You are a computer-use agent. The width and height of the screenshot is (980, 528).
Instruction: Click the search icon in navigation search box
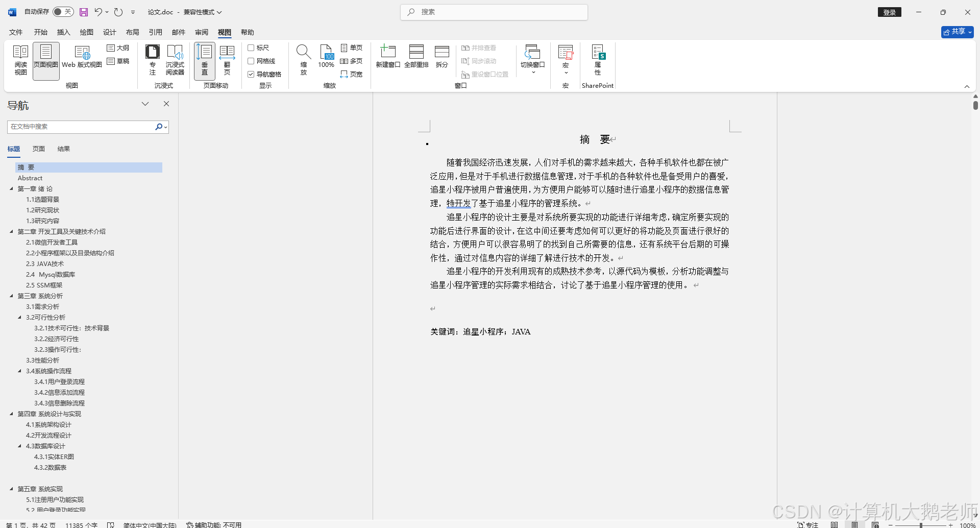point(159,127)
